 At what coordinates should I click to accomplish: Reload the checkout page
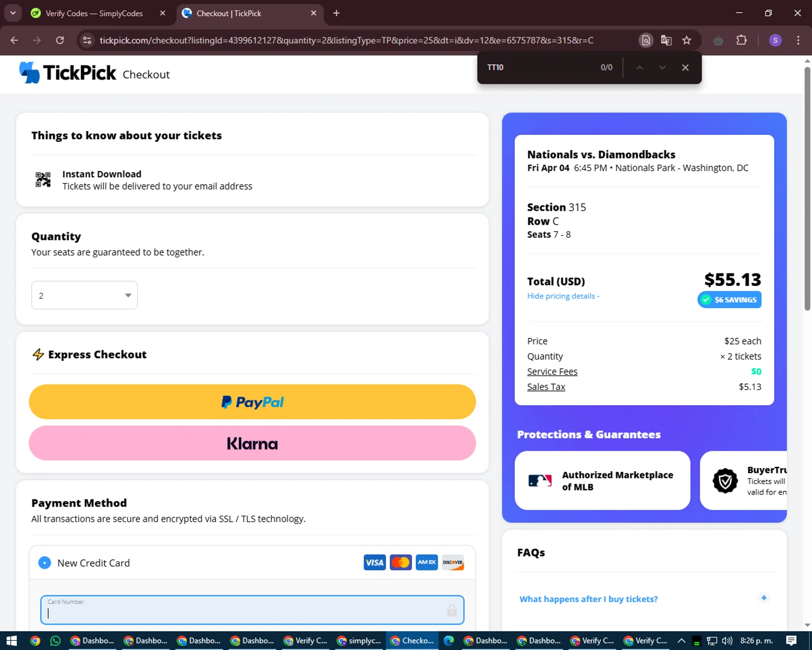(x=60, y=40)
